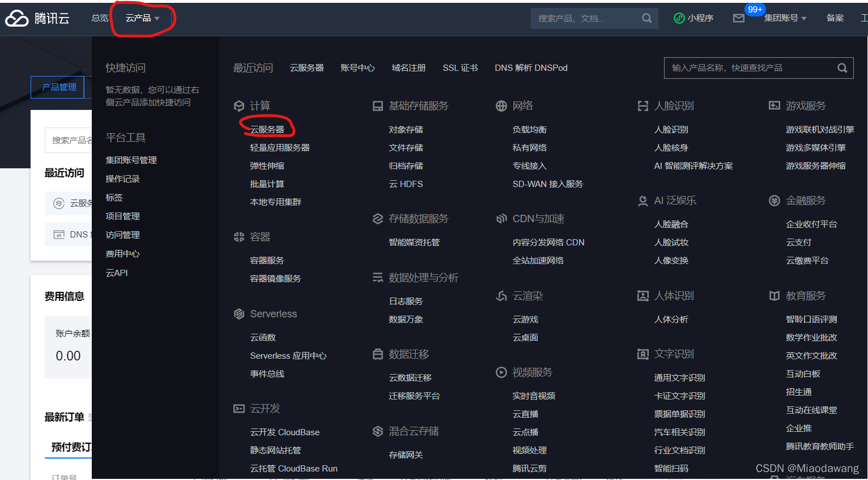Open 通用文字识别 under 文字识别
868x480 pixels.
(680, 378)
